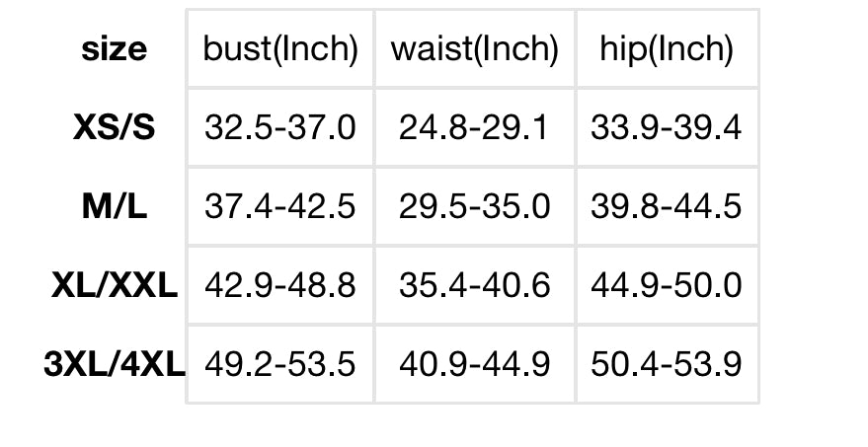Select the "hip(Inch)" column header

[667, 48]
